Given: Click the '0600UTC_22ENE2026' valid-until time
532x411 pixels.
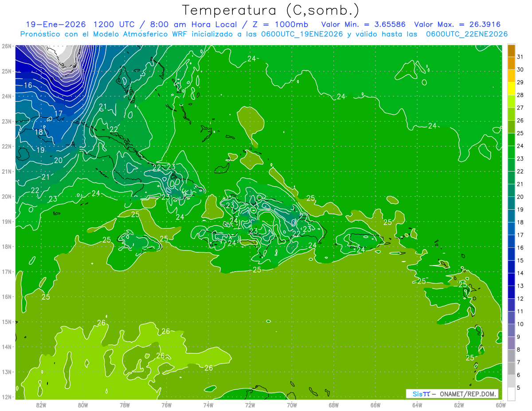Looking at the screenshot, I should point(467,34).
